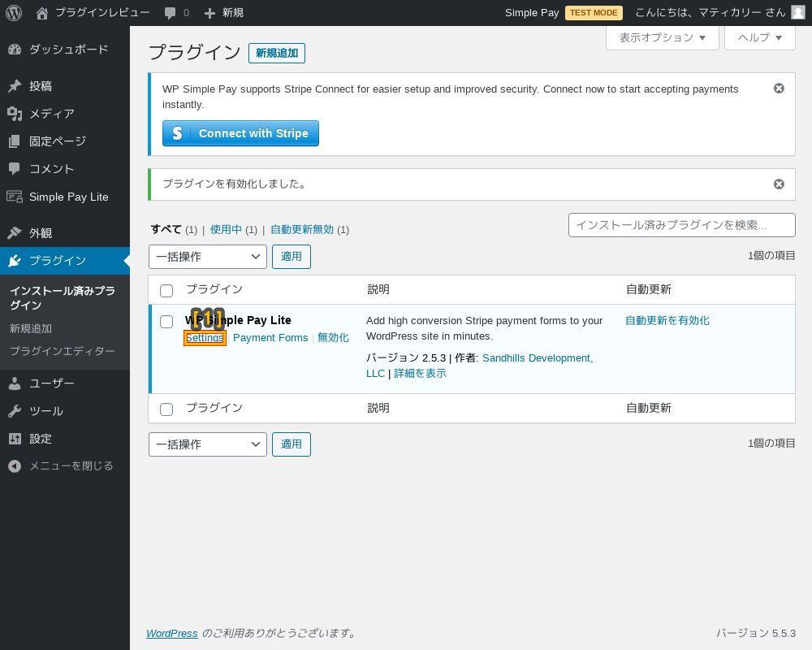This screenshot has height=650, width=812.
Task: Sort by プラグイン column header
Action: point(214,289)
